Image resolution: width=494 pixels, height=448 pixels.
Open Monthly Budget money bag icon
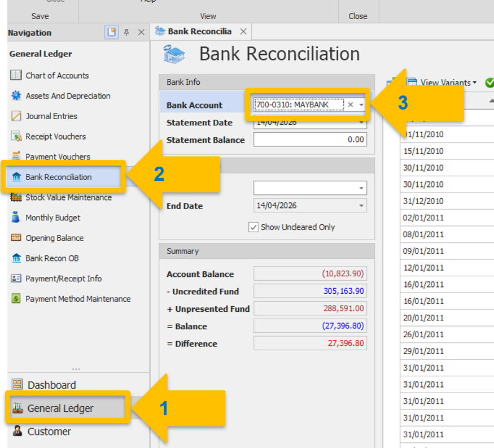[x=15, y=218]
